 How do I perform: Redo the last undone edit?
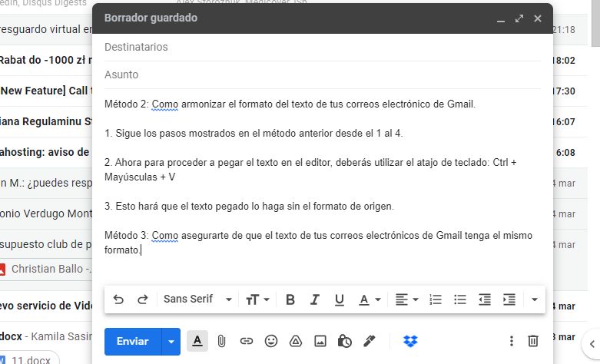tap(143, 299)
